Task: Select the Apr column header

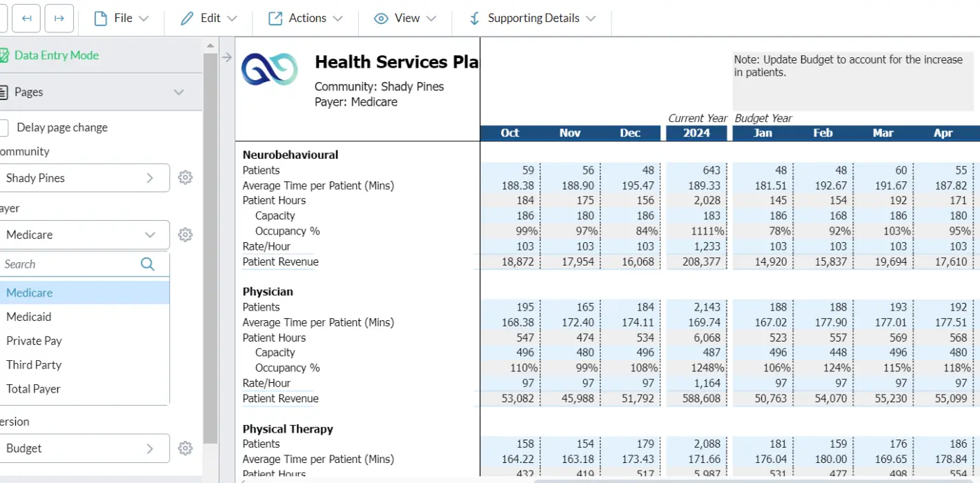Action: [x=943, y=133]
